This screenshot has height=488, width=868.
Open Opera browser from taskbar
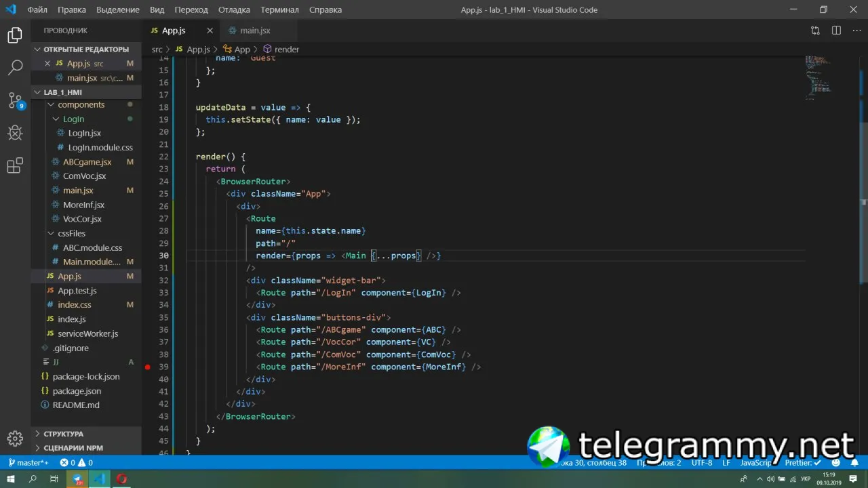pos(121,479)
